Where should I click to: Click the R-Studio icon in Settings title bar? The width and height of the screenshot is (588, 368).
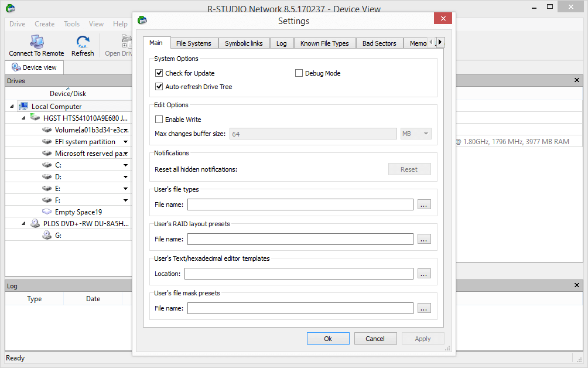coord(142,20)
